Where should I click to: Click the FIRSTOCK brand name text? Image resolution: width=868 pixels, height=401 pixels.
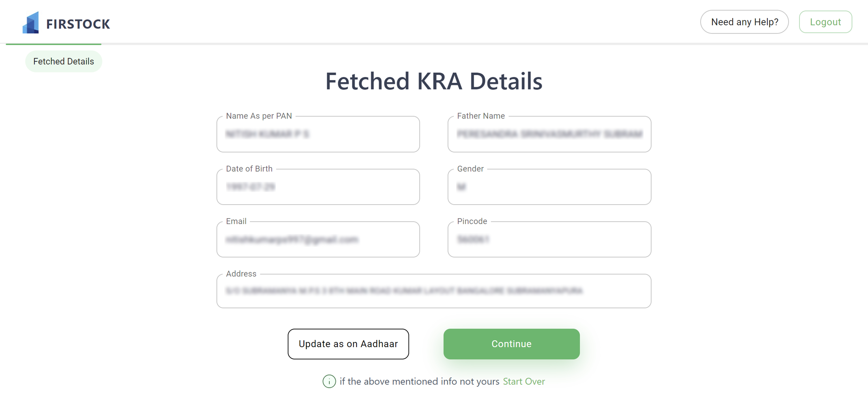tap(78, 24)
